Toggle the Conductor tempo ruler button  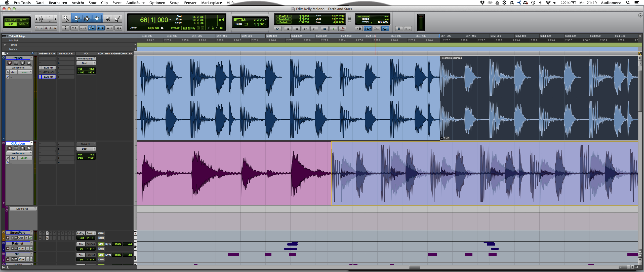pos(385,29)
